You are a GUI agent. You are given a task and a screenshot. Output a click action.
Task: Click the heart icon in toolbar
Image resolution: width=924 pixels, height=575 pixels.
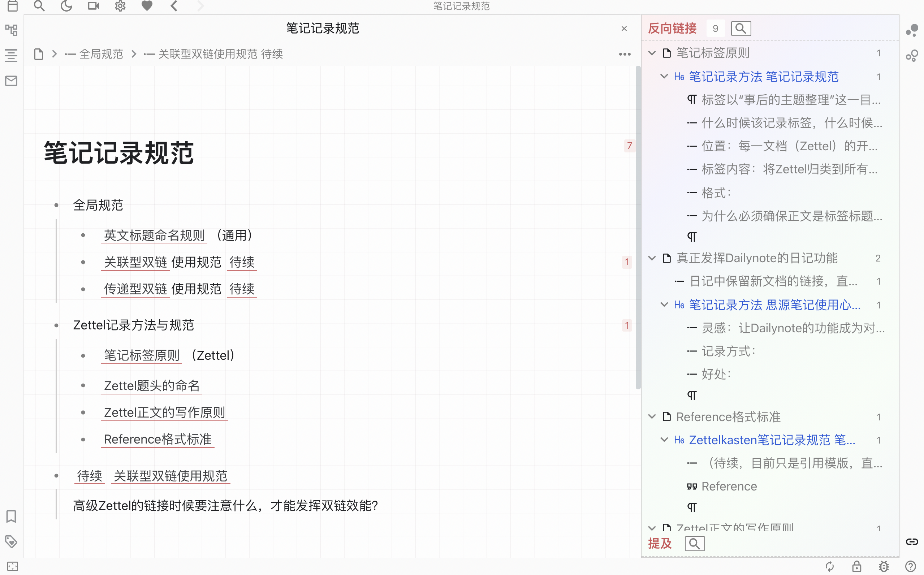pos(147,6)
